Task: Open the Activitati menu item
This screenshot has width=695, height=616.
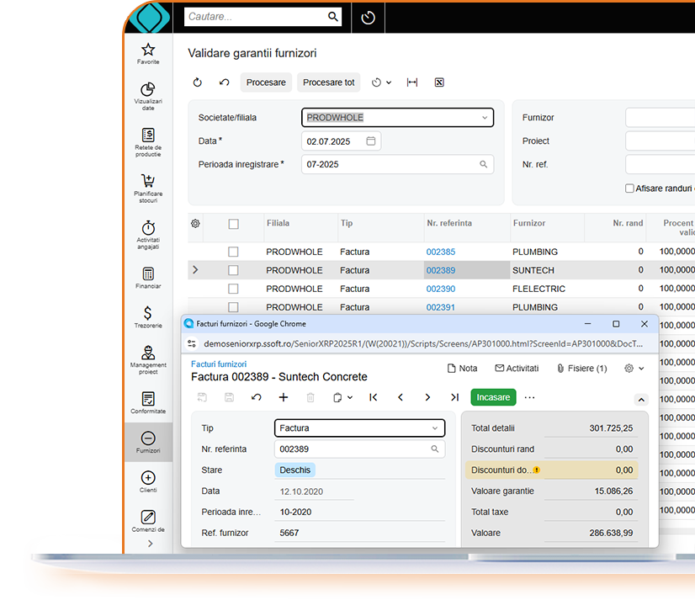Action: (517, 369)
